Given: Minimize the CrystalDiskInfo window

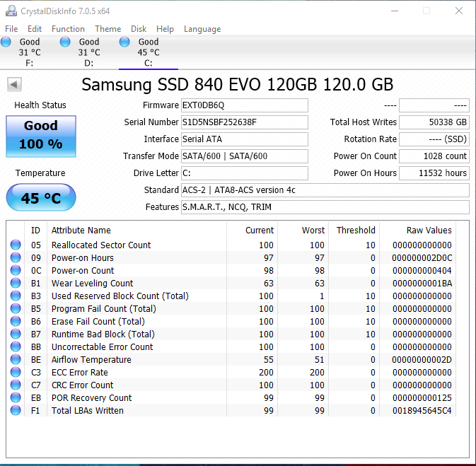Looking at the screenshot, I should coord(395,11).
